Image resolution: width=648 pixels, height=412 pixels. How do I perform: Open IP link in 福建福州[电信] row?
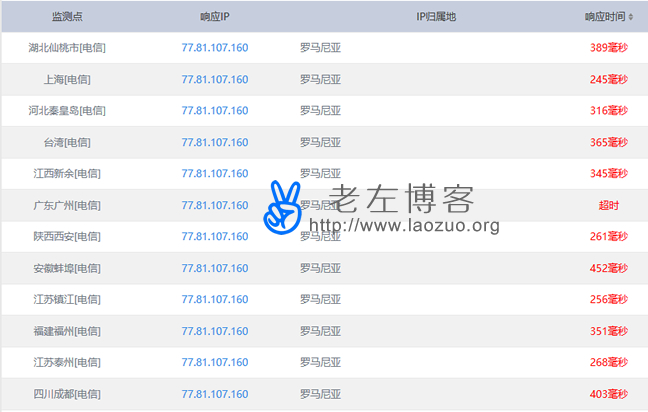214,331
